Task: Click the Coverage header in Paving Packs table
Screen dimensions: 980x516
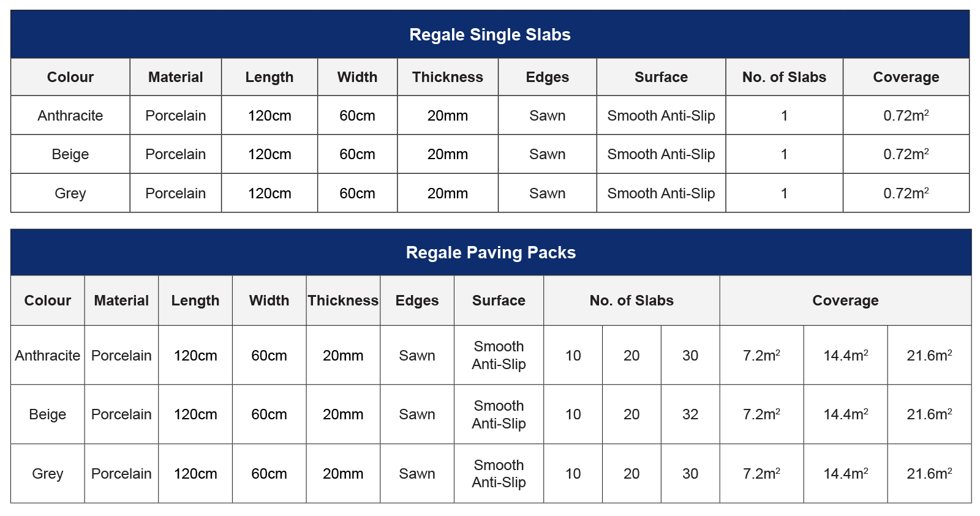Action: (845, 301)
